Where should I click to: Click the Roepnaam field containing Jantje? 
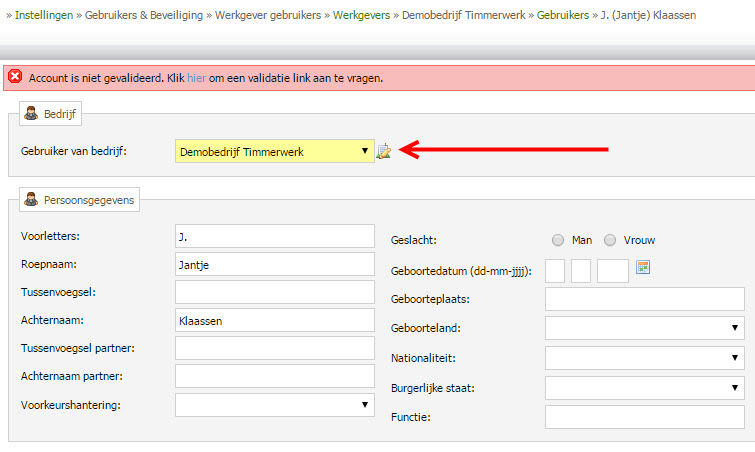coord(275,264)
